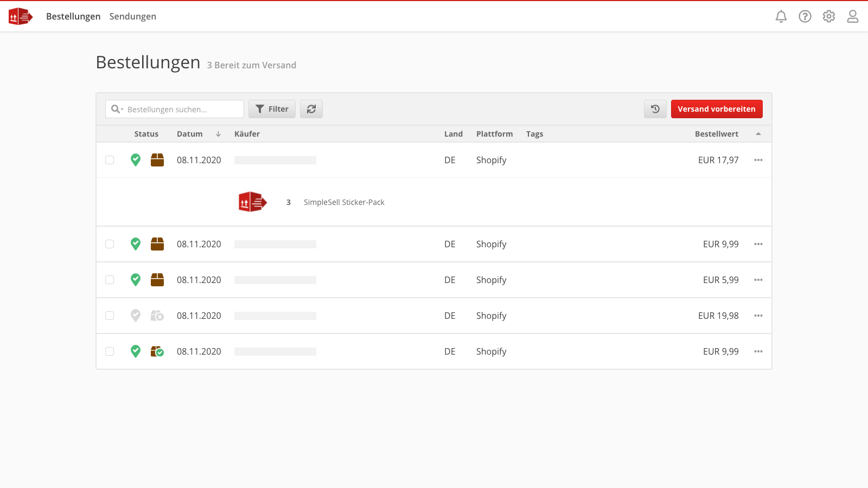Switch to the Sendungen tab
Screen dimensions: 868x488
[x=133, y=16]
